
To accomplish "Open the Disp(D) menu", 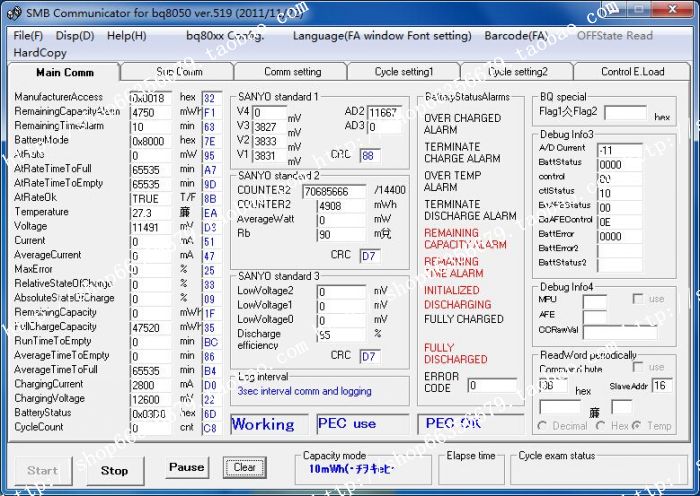I will (x=75, y=36).
